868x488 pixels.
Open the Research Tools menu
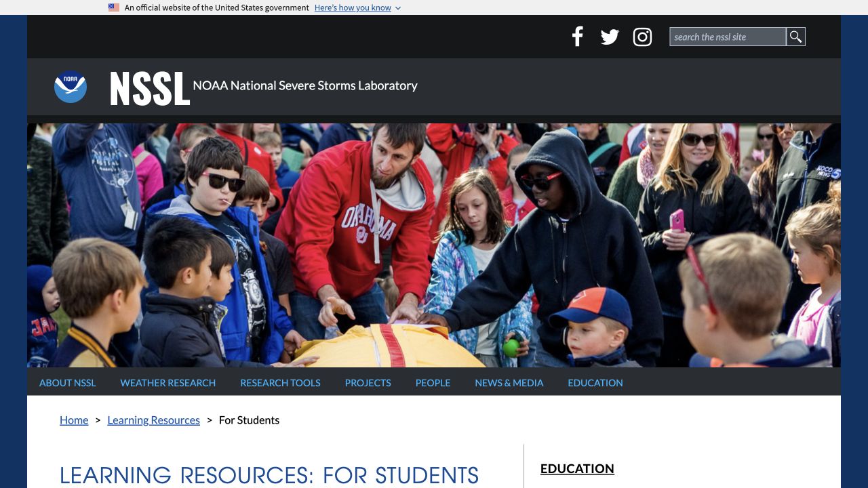pyautogui.click(x=280, y=383)
